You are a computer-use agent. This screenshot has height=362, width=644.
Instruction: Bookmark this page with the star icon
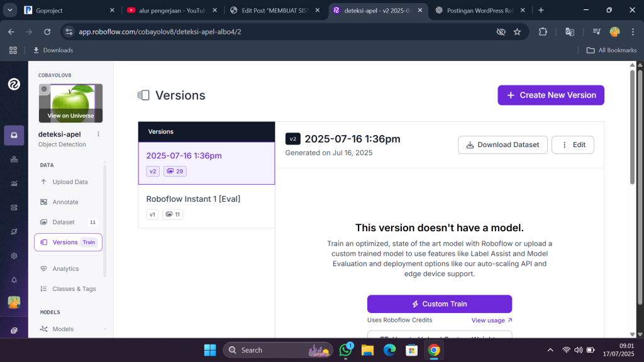(x=517, y=32)
